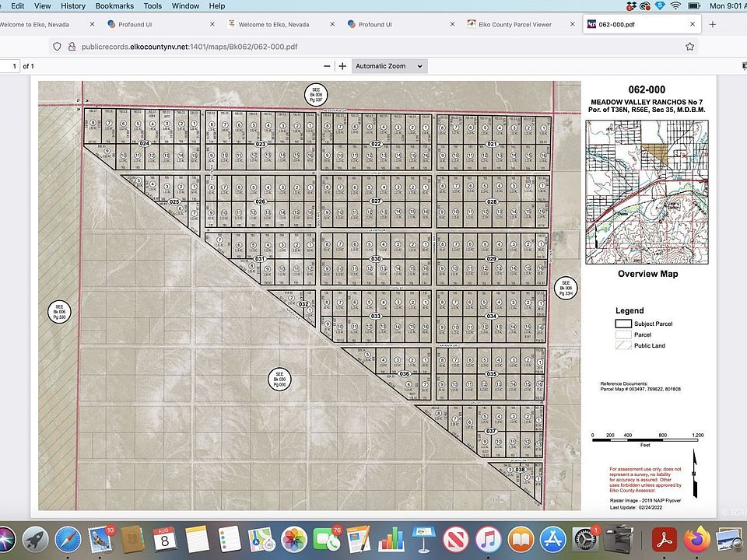Image resolution: width=747 pixels, height=560 pixels.
Task: Open FaceTime from the Dock
Action: click(x=326, y=540)
